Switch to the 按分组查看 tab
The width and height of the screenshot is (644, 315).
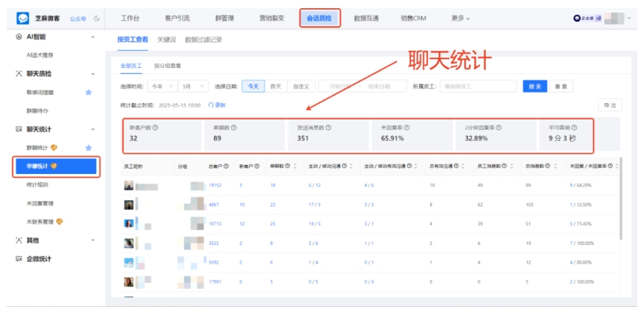(x=168, y=66)
